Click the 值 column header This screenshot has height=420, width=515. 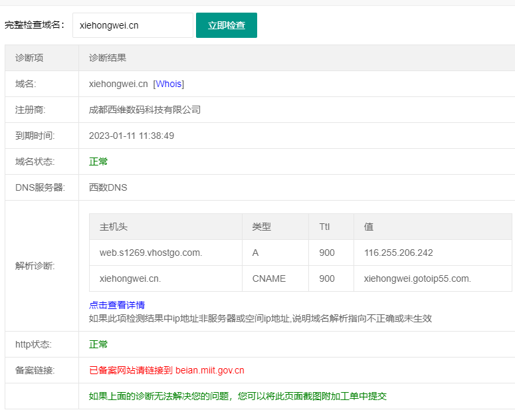coord(433,227)
